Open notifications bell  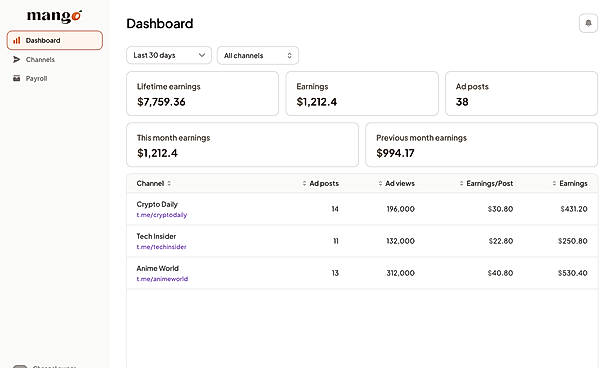coord(588,23)
